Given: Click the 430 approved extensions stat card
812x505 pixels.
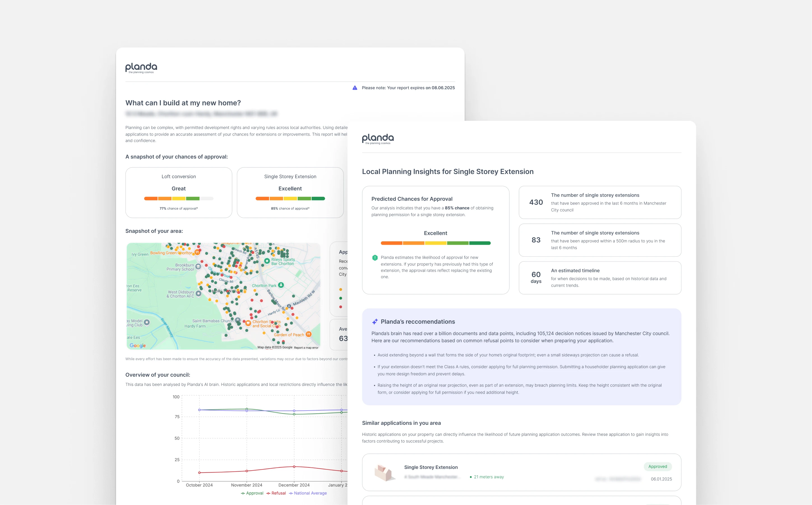Looking at the screenshot, I should pos(600,202).
